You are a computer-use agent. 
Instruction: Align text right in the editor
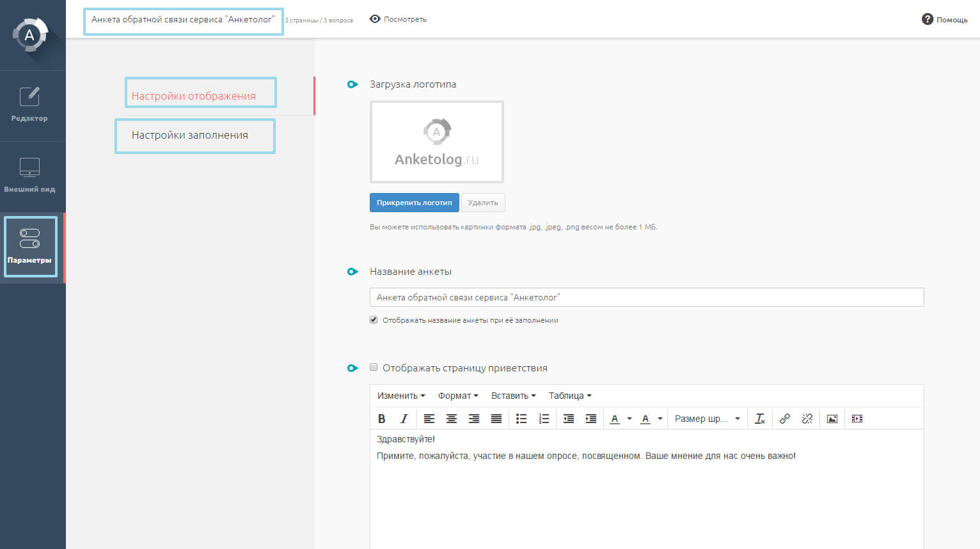[x=474, y=419]
